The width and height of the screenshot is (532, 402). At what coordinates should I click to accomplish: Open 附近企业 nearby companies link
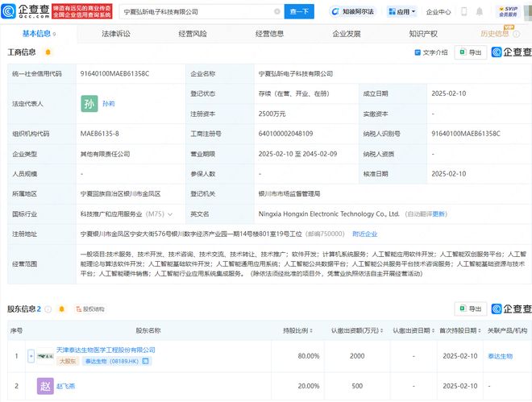tap(364, 234)
